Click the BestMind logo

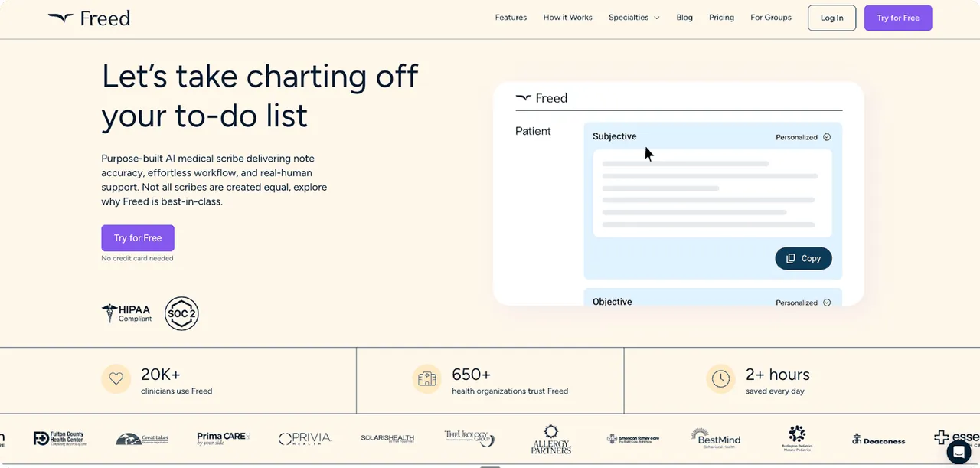tap(716, 437)
